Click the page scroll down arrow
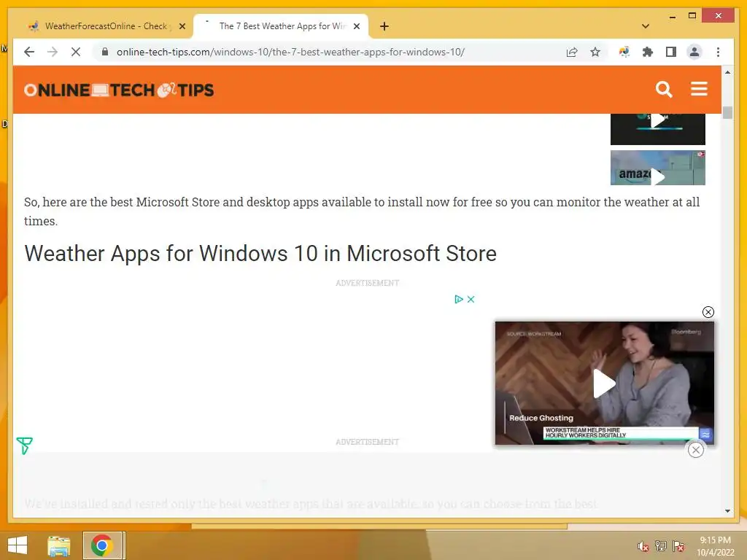 [x=727, y=511]
